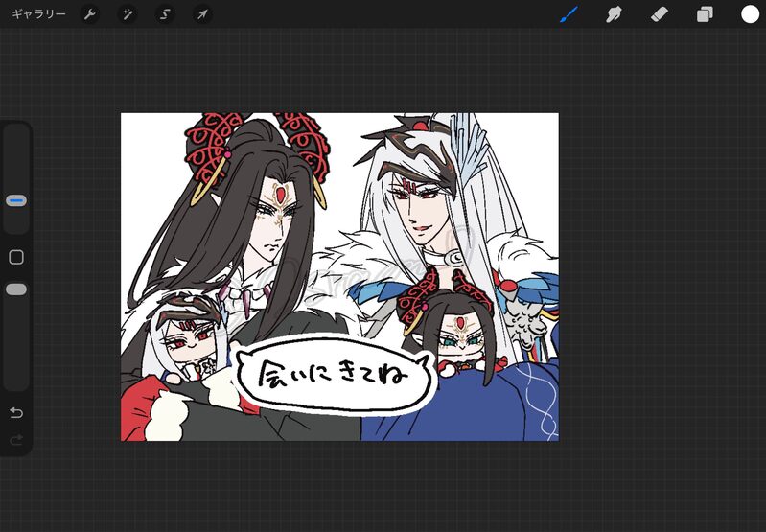
Task: Activate the Selection S tool
Action: click(165, 14)
